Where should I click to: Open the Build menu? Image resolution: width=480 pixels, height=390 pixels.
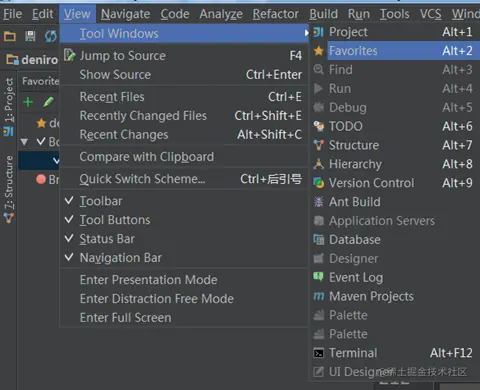pos(323,14)
